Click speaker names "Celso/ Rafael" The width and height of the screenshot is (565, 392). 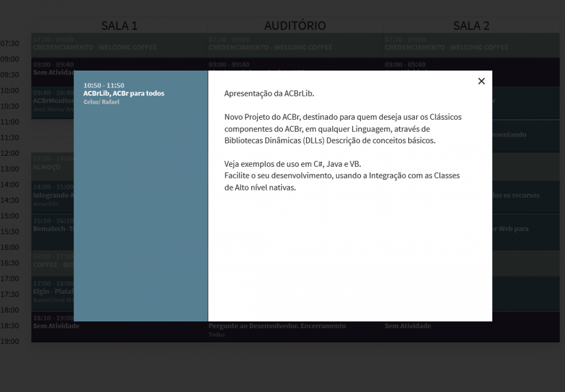coord(101,102)
